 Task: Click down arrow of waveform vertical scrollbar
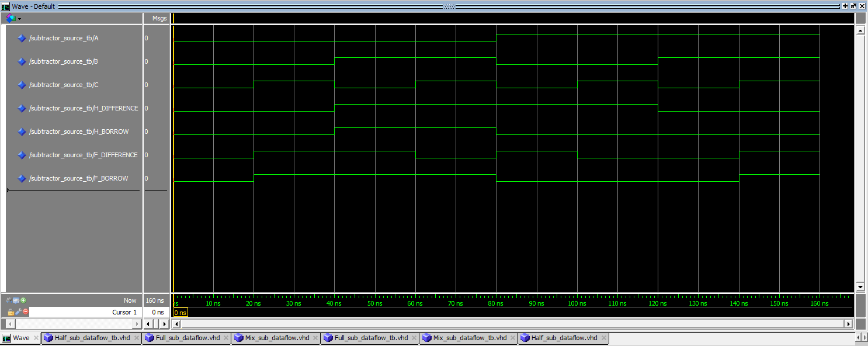[x=860, y=286]
